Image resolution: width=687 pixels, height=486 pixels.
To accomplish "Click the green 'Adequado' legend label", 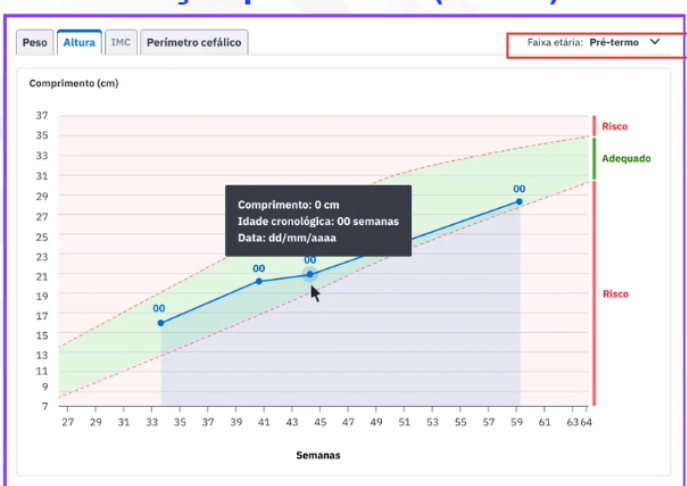I will (626, 159).
